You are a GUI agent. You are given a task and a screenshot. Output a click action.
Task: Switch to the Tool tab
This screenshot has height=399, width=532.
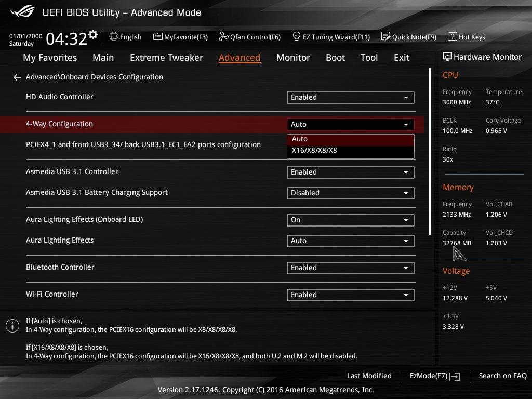click(x=369, y=58)
